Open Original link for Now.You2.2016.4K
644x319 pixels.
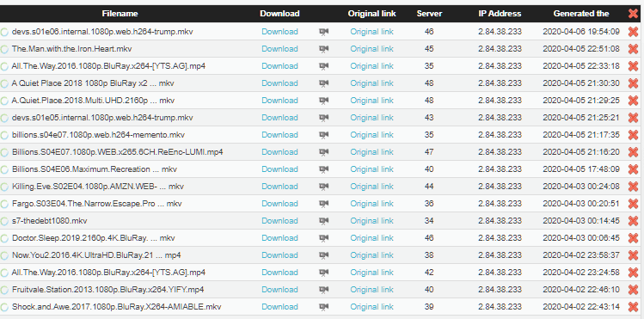pos(371,255)
